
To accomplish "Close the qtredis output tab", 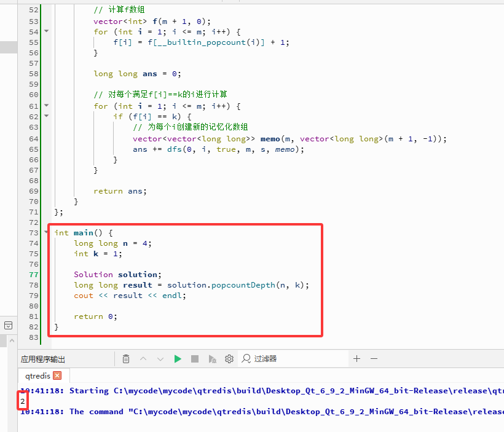I will [57, 375].
